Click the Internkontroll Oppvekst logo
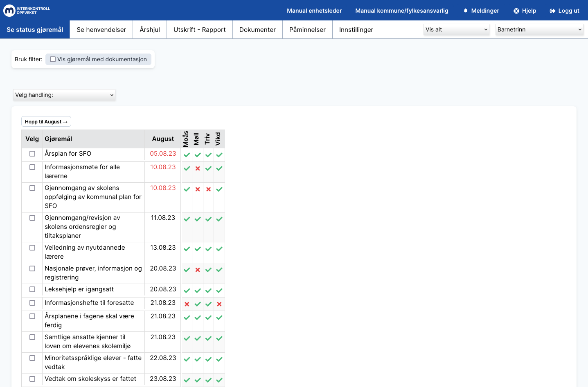This screenshot has width=588, height=387. (27, 11)
